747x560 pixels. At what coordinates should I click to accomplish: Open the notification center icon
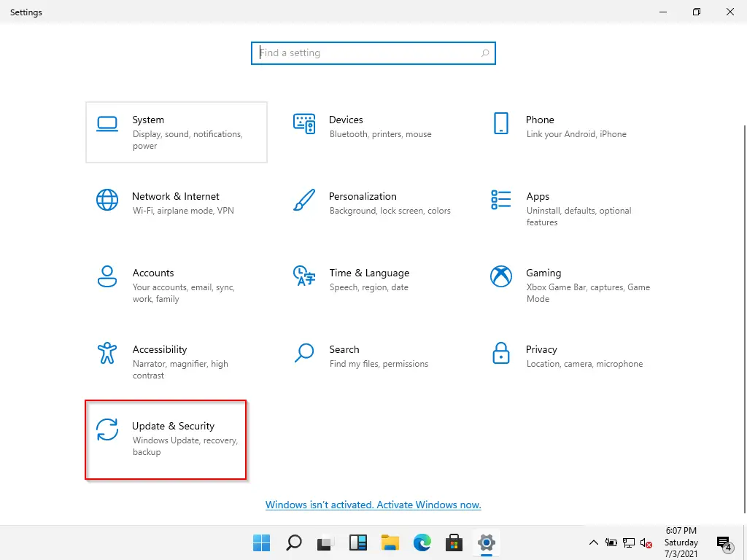click(724, 542)
